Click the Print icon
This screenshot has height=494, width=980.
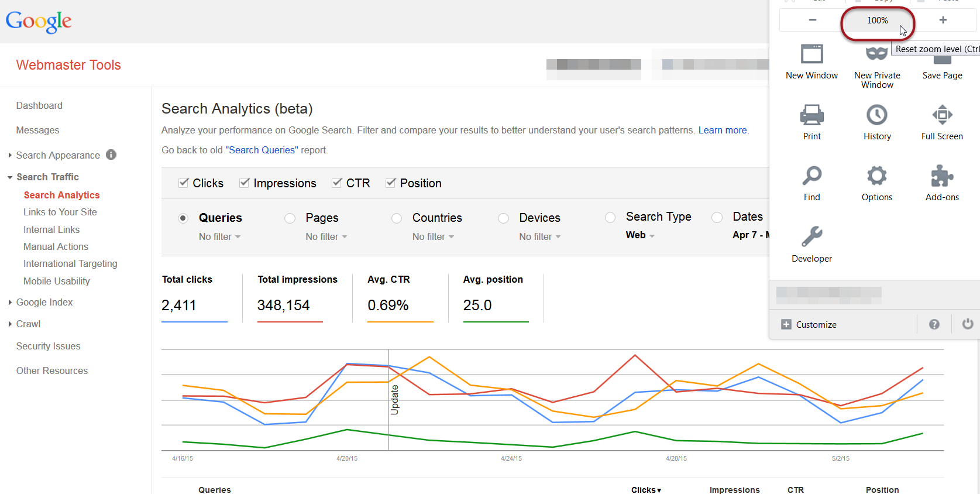click(x=811, y=115)
